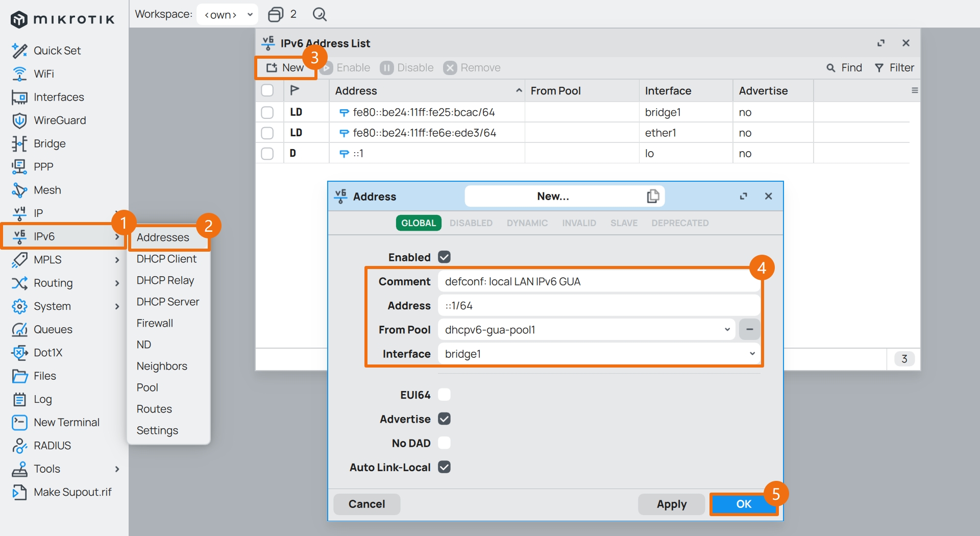The height and width of the screenshot is (536, 980).
Task: Open WireGuard from the sidebar
Action: 60,120
